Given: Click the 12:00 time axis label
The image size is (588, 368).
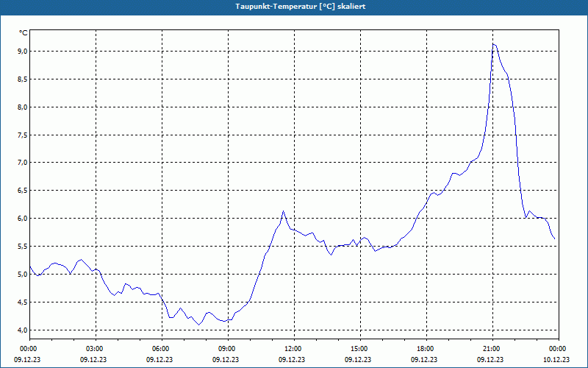Looking at the screenshot, I should [294, 349].
